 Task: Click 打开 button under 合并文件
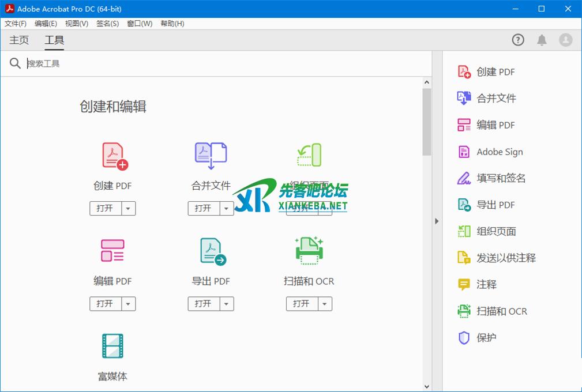(204, 209)
